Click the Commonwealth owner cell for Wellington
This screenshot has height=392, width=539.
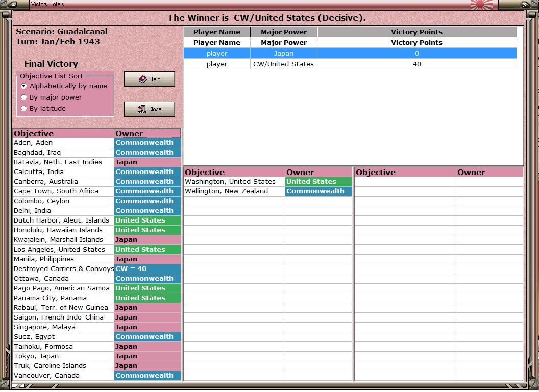point(318,191)
